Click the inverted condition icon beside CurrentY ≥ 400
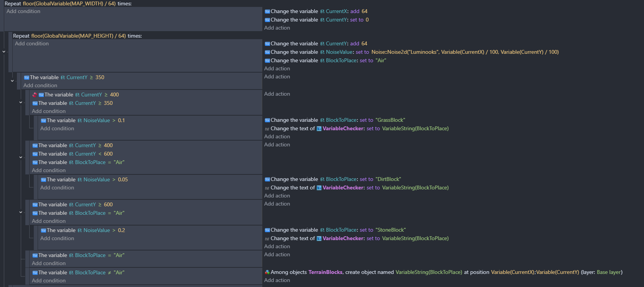This screenshot has width=644, height=287. [x=35, y=95]
